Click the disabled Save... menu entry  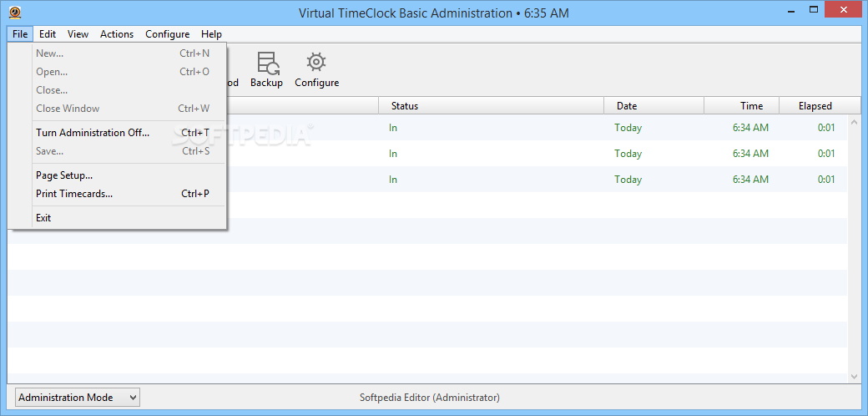click(x=117, y=150)
